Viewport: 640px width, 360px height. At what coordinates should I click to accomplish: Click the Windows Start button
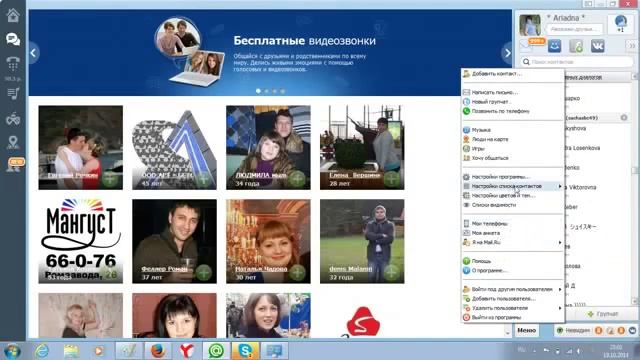[x=12, y=351]
